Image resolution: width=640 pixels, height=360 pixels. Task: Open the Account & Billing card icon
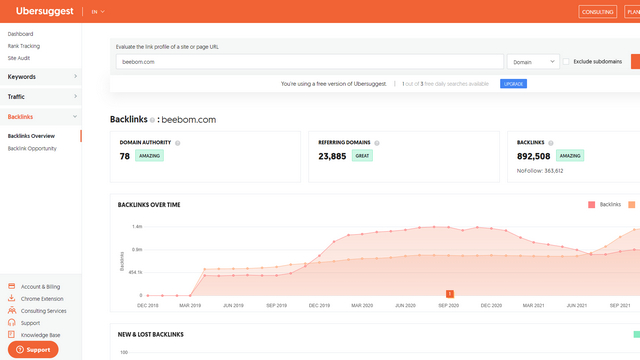point(11,286)
